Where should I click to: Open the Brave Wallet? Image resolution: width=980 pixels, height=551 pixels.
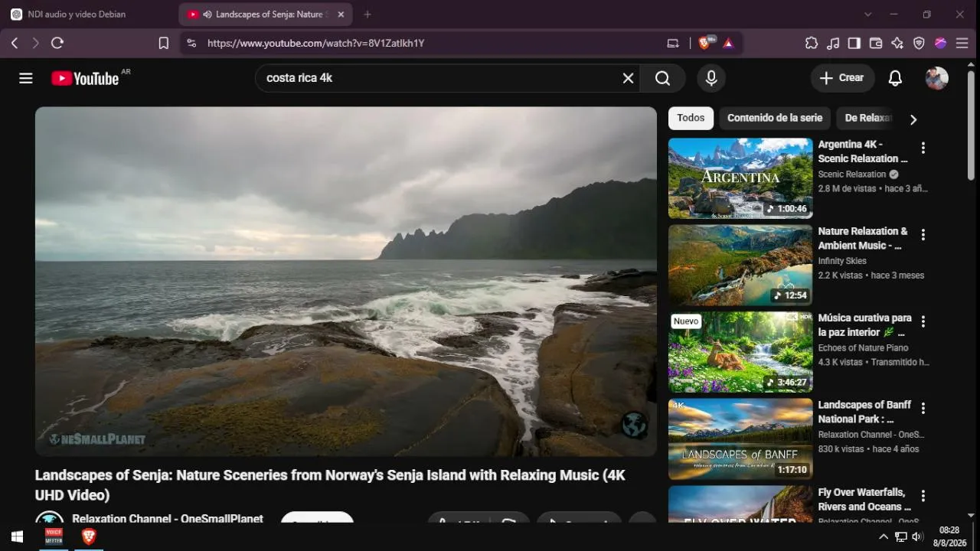(x=876, y=44)
